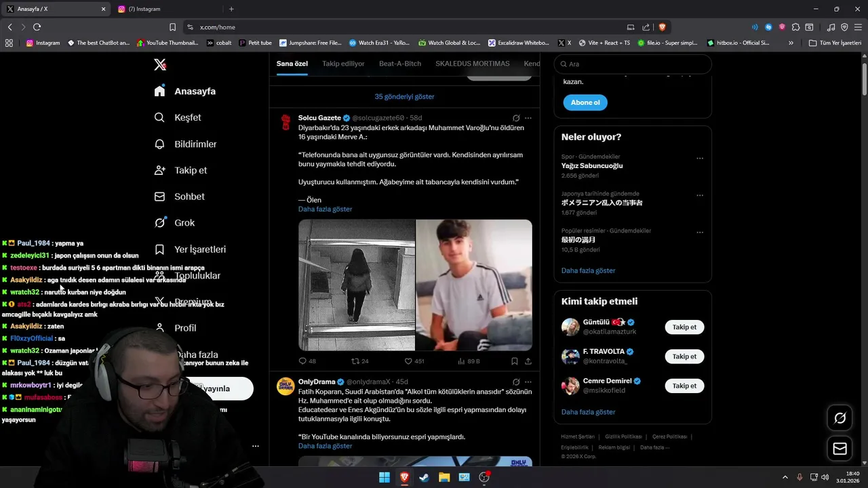This screenshot has width=868, height=488.
Task: Show hidden bookmarks overflow chevron
Action: click(x=791, y=43)
